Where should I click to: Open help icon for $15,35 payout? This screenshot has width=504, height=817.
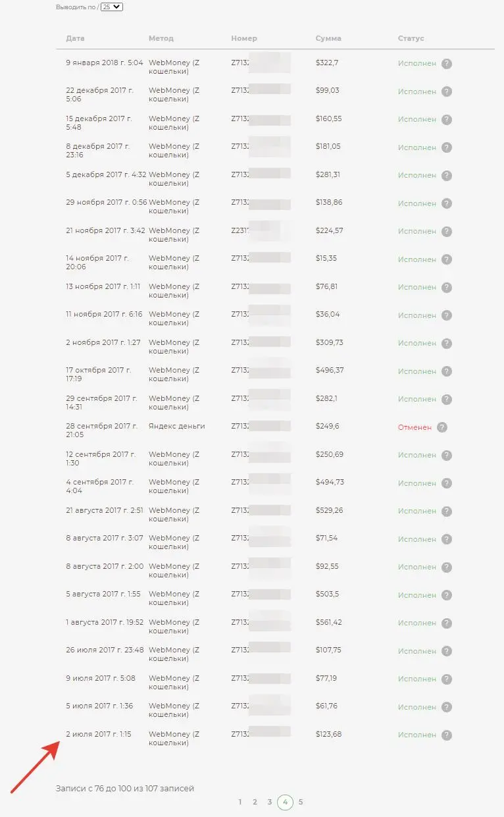pos(447,259)
